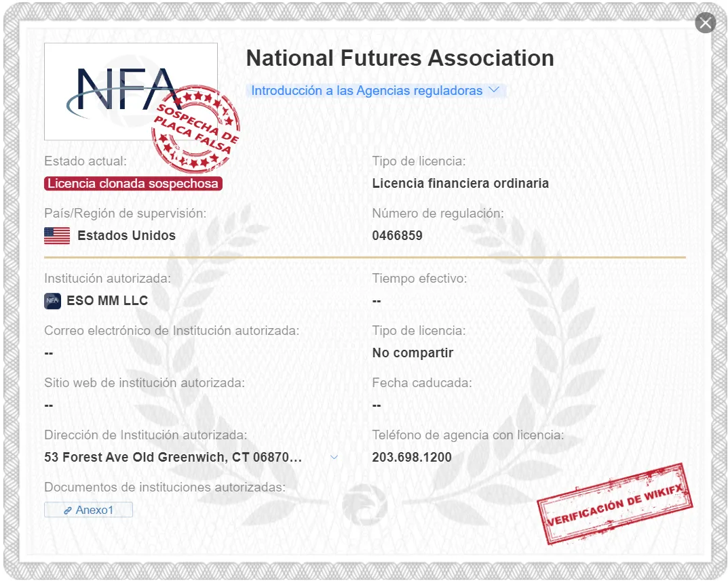This screenshot has width=728, height=581.
Task: Select the phone number 203.698.1200
Action: pos(412,457)
